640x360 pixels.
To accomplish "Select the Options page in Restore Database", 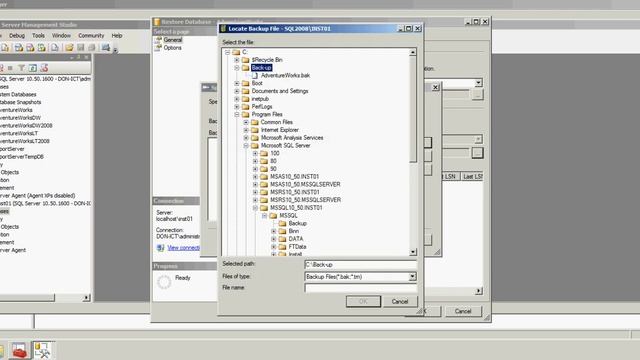I will coord(172,47).
